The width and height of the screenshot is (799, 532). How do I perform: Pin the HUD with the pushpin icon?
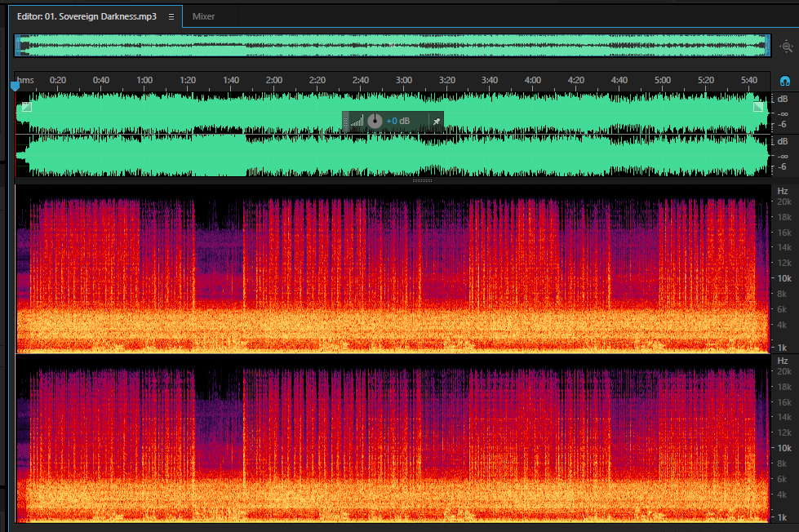[x=436, y=122]
